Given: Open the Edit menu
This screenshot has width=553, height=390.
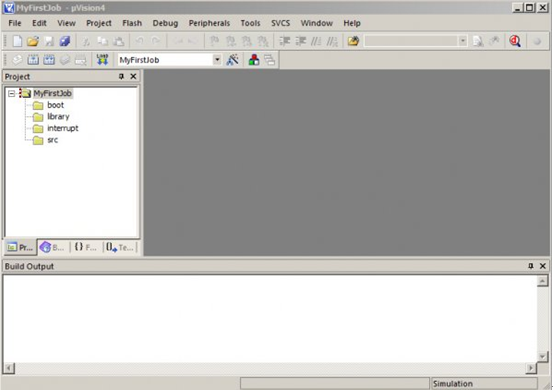Looking at the screenshot, I should (39, 23).
